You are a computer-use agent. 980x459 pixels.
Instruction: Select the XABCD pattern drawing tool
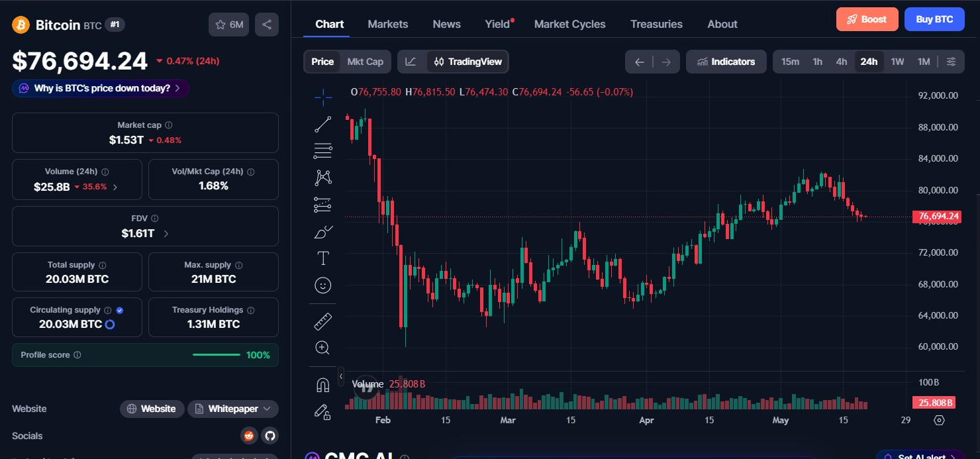tap(323, 178)
